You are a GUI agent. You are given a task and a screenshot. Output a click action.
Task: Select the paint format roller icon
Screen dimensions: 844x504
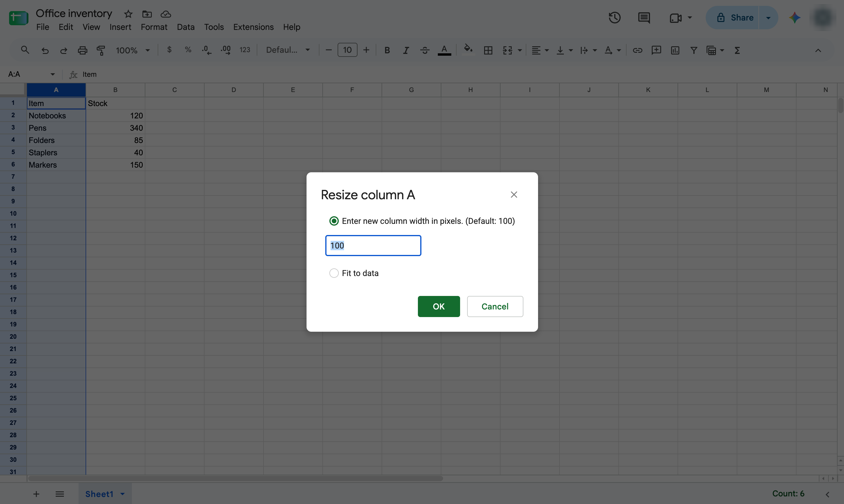(101, 51)
